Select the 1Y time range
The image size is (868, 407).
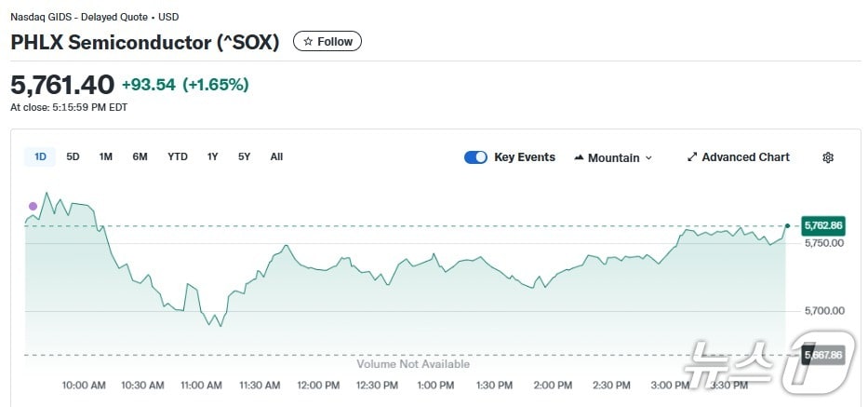pyautogui.click(x=213, y=156)
